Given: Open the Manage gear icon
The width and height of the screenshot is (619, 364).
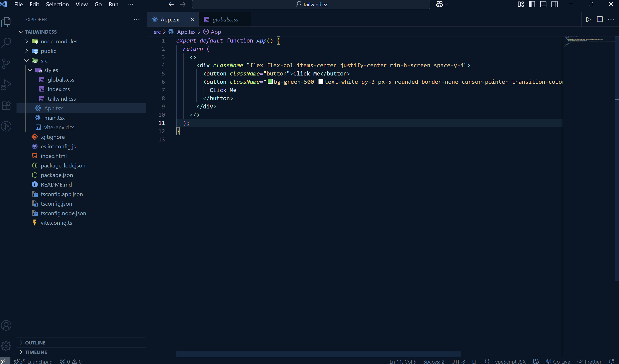Looking at the screenshot, I should 6,346.
